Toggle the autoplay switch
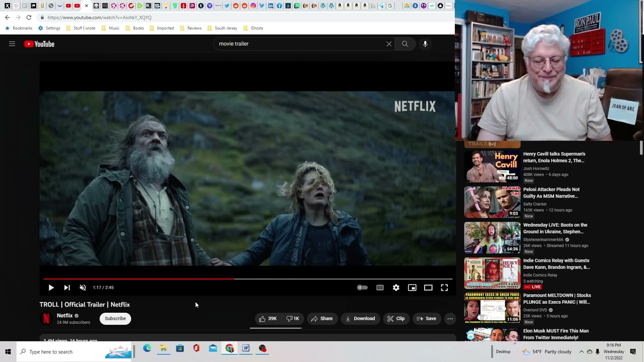The width and height of the screenshot is (644, 362). (362, 288)
